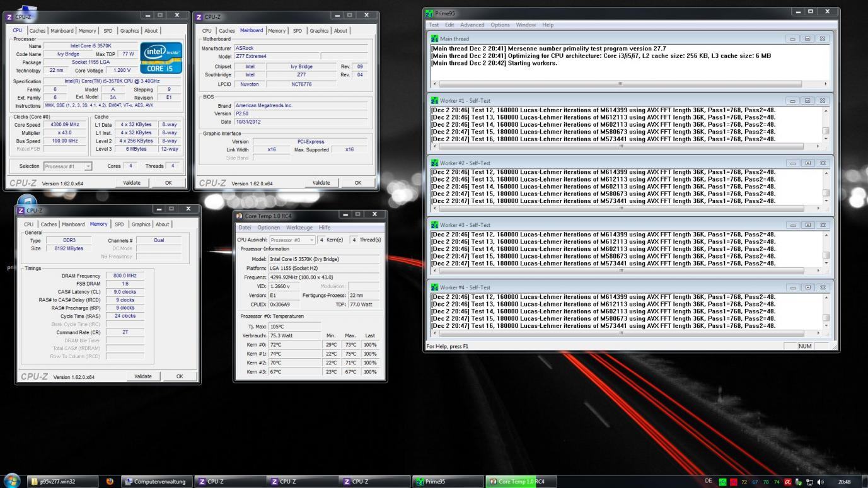Click the BIOS Version P2.50 field

[x=301, y=113]
